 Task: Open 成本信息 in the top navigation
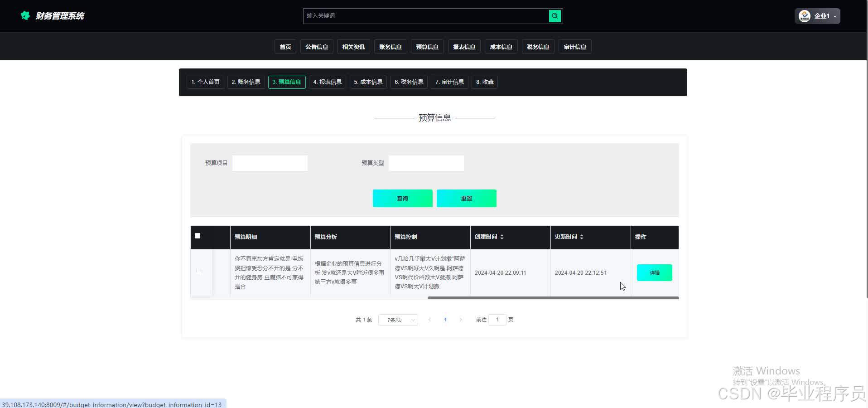coord(501,47)
